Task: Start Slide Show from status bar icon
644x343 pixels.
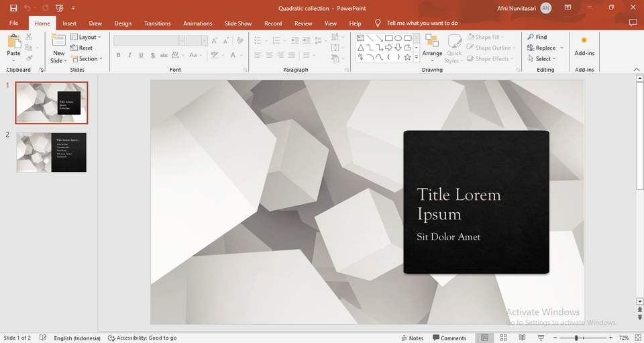Action: [541, 338]
